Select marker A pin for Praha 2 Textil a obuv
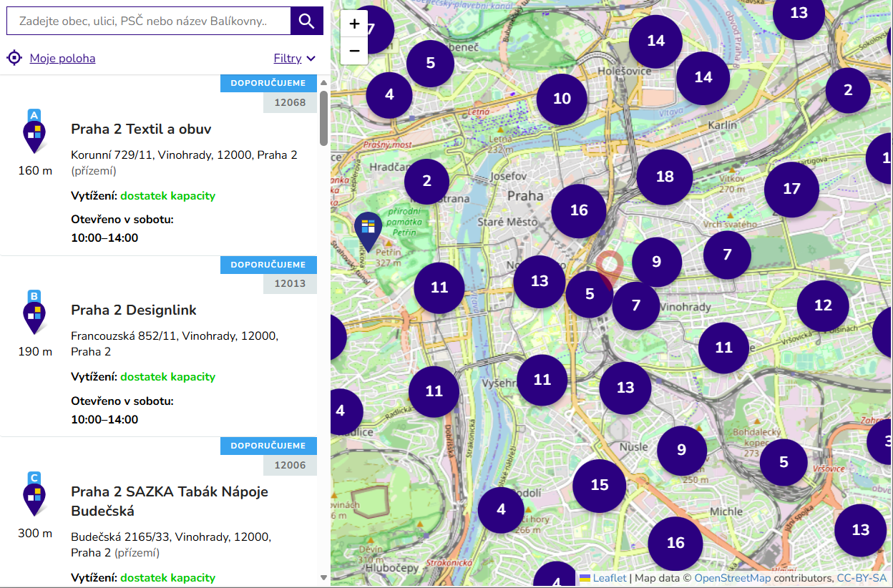Viewport: 893px width, 588px height. click(34, 132)
